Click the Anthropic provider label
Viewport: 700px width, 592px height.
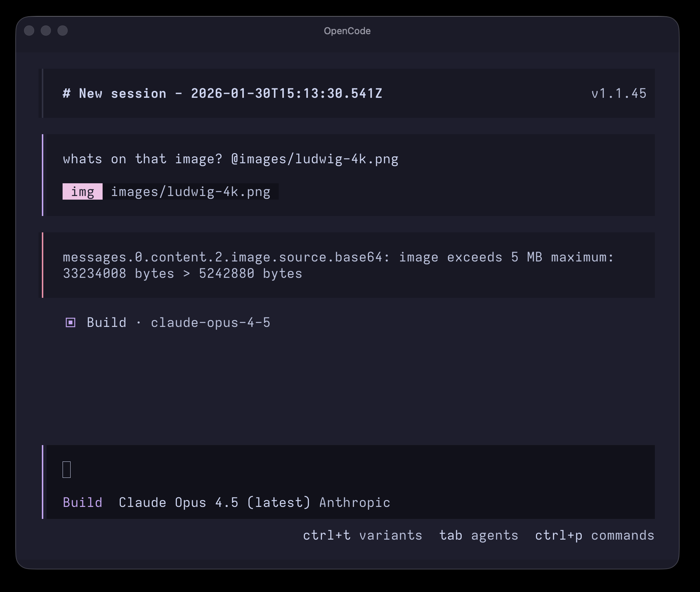355,503
